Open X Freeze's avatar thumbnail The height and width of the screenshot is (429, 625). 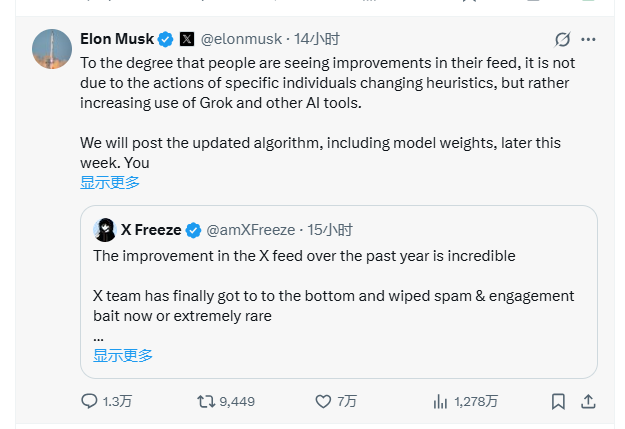click(104, 230)
